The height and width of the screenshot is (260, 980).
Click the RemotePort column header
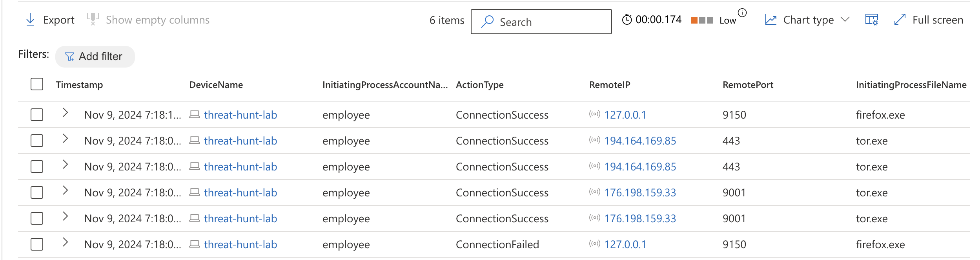(748, 85)
